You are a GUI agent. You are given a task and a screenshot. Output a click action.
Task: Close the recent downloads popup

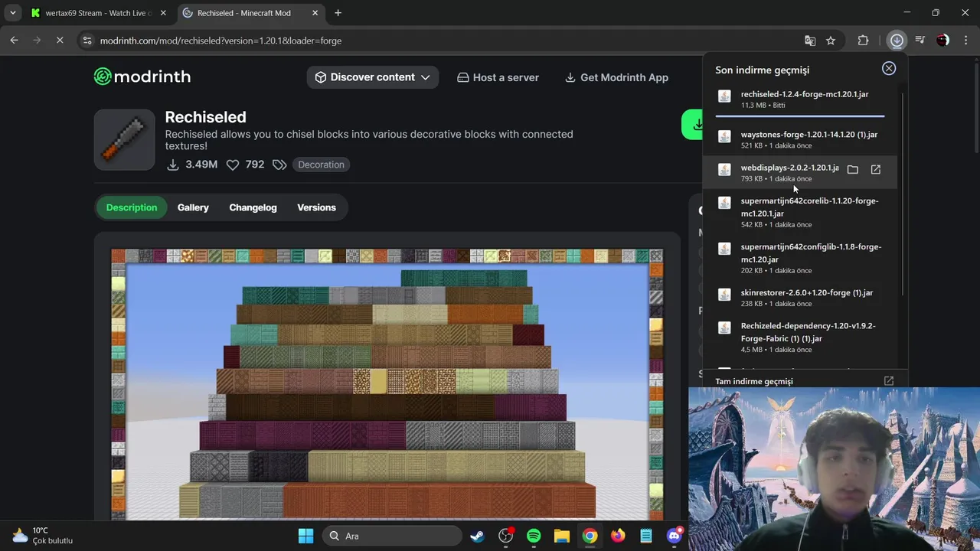(x=889, y=69)
